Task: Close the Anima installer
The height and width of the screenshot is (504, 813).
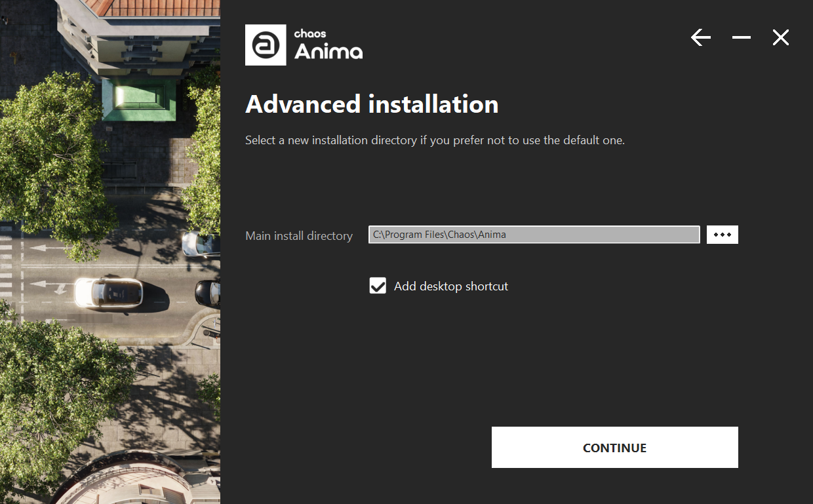Action: tap(780, 38)
